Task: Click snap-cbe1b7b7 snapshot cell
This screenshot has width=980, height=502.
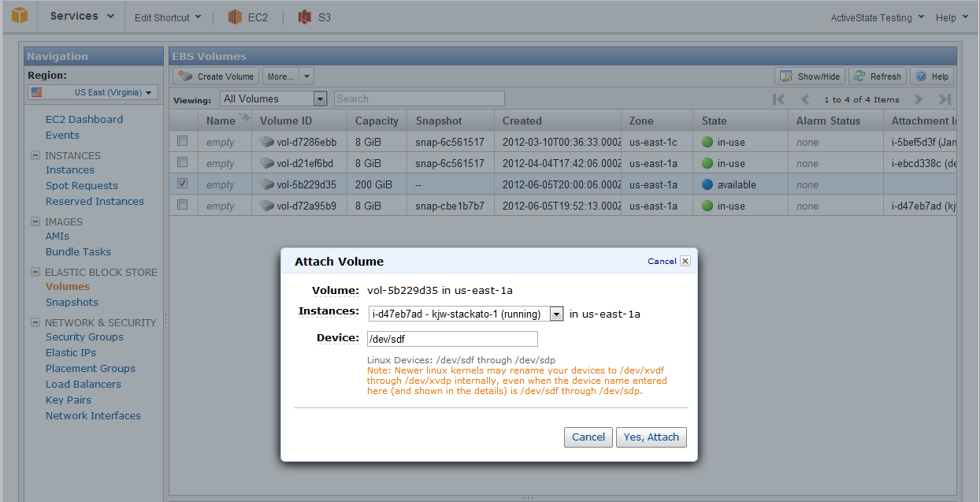Action: coord(451,206)
